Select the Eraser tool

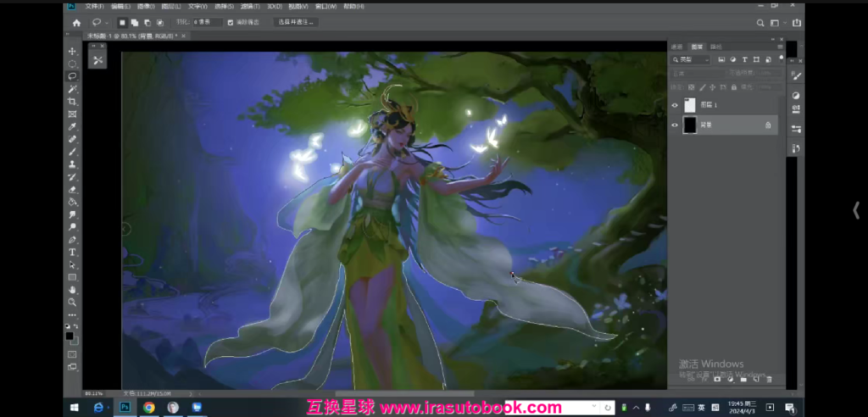[x=72, y=189]
